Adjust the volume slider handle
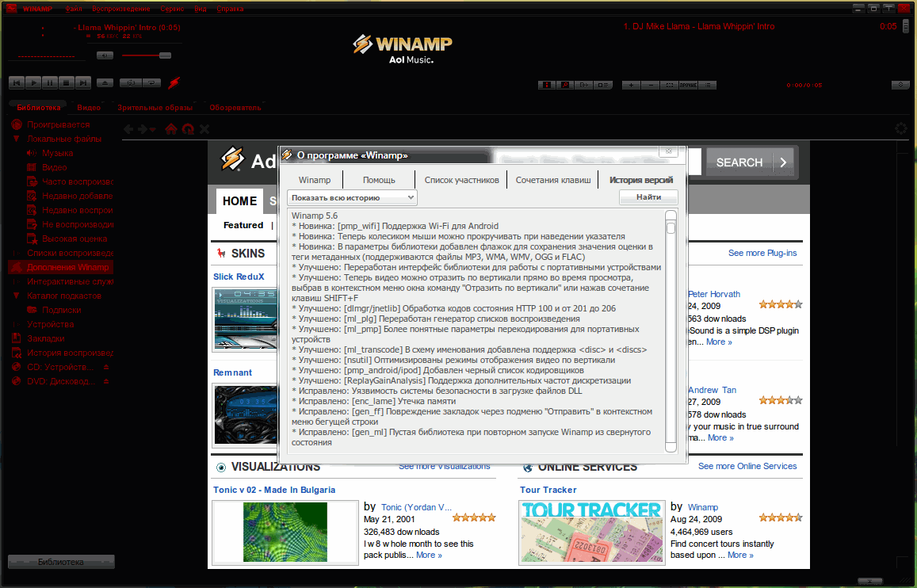917x588 pixels. (165, 55)
